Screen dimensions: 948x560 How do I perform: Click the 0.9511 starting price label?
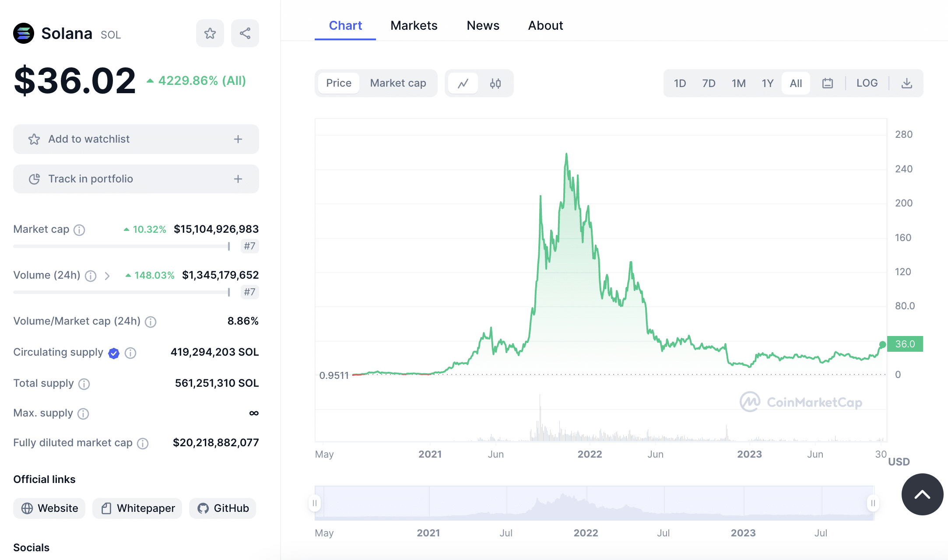pos(334,375)
